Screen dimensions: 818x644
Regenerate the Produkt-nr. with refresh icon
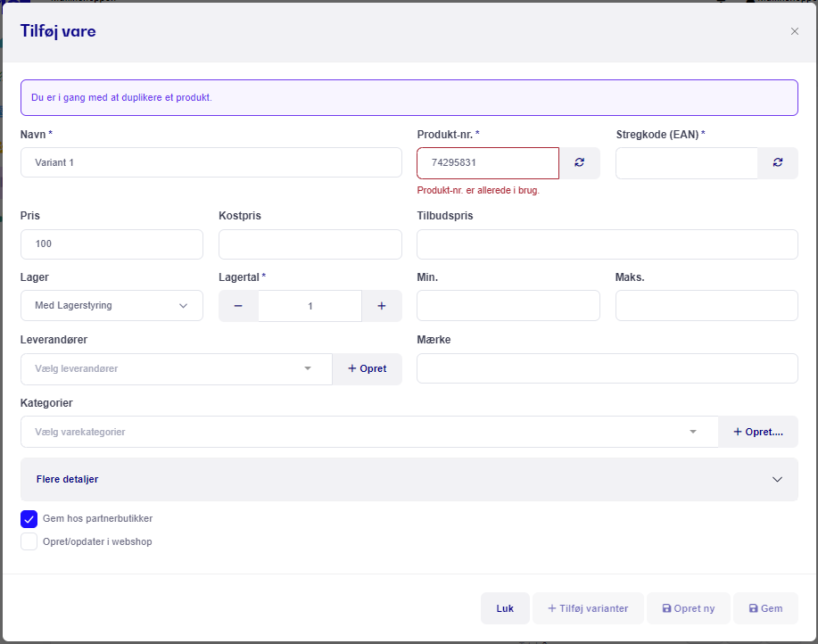pyautogui.click(x=579, y=162)
